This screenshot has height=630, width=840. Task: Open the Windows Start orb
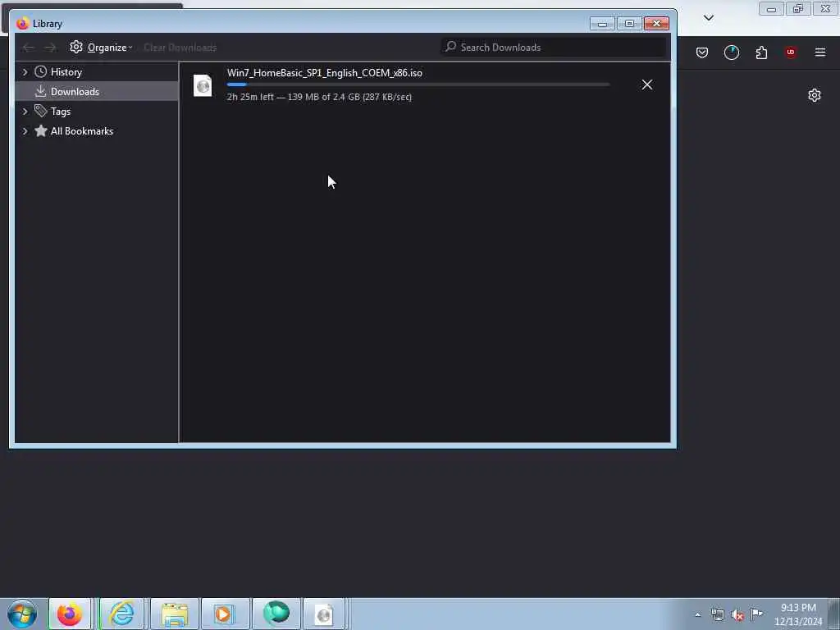click(22, 614)
